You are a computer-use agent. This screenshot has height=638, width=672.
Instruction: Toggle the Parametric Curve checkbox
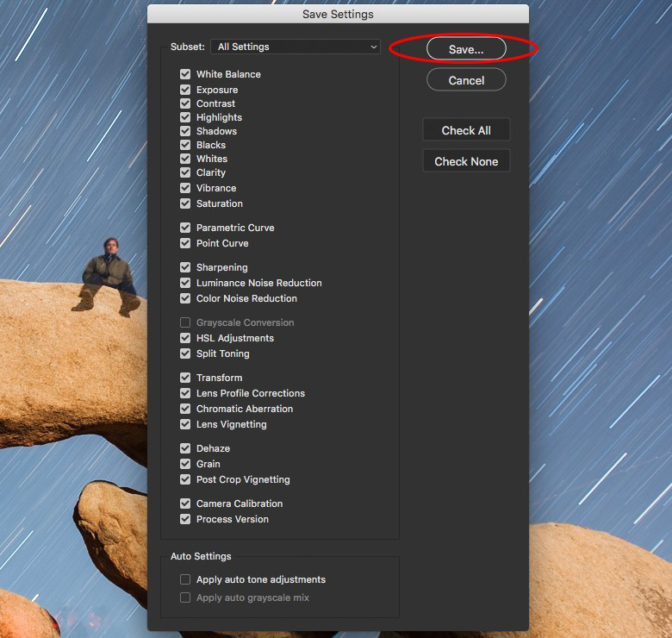coord(185,228)
